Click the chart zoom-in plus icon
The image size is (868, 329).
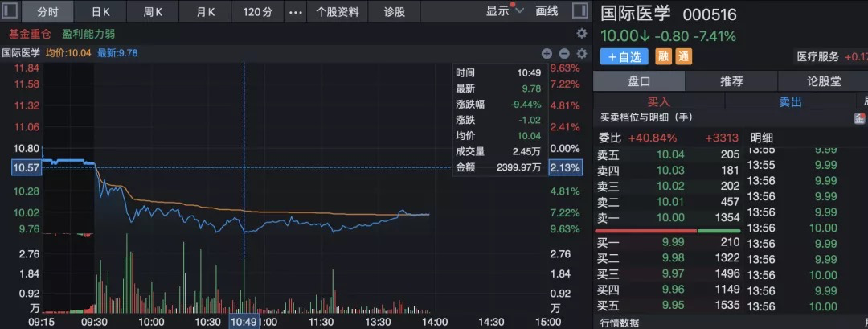(547, 54)
